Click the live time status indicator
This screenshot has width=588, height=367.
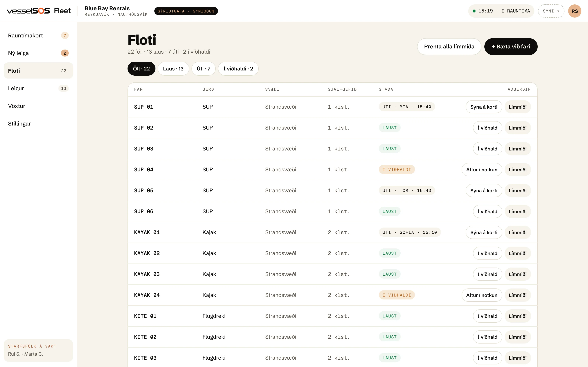pyautogui.click(x=501, y=11)
